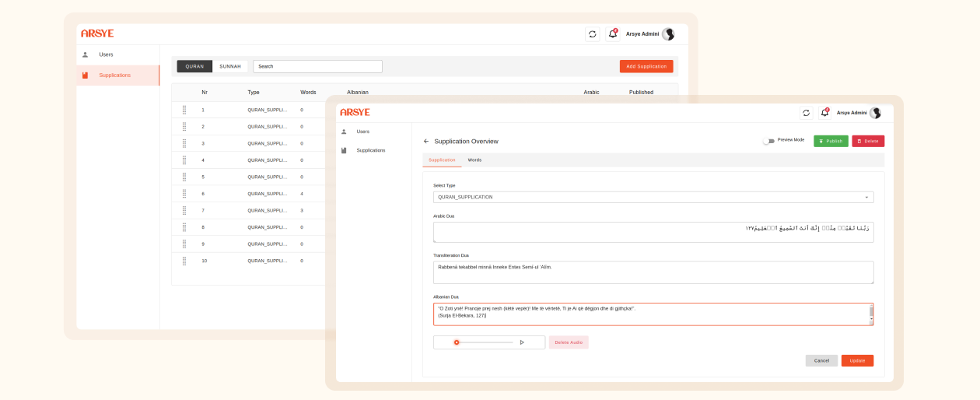Click the Search field in back window
This screenshot has width=980, height=400.
coord(317,66)
